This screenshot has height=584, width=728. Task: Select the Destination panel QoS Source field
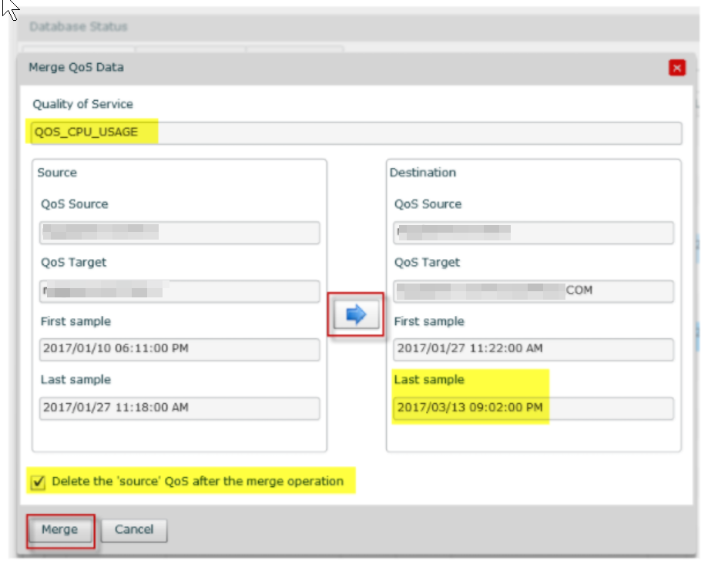[533, 233]
